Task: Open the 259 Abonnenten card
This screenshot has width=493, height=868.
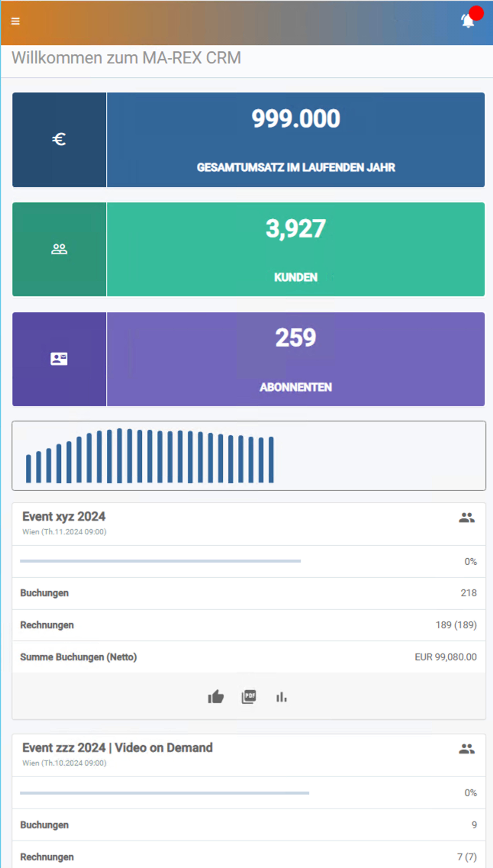Action: pos(296,359)
